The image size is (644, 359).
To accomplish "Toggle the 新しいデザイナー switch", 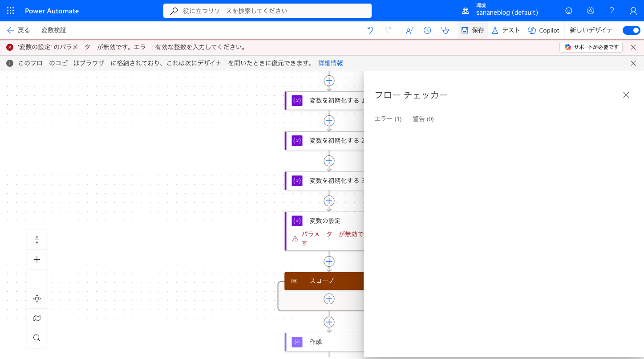I will pyautogui.click(x=631, y=30).
